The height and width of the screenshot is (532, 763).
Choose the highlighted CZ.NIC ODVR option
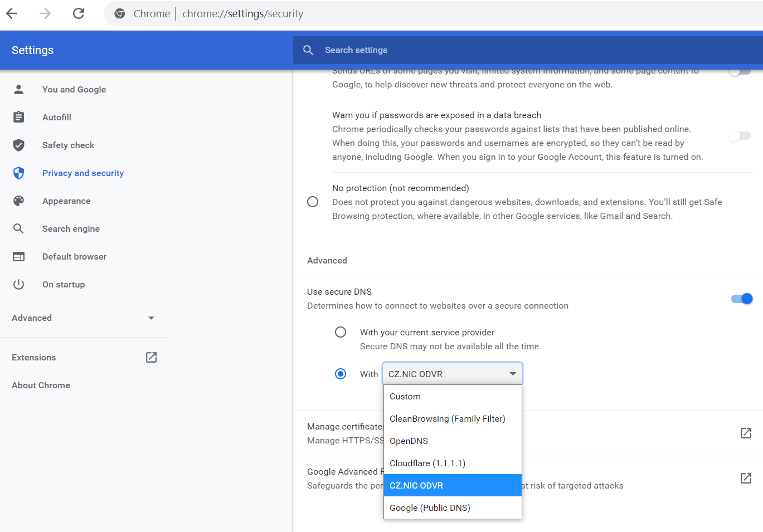tap(453, 485)
